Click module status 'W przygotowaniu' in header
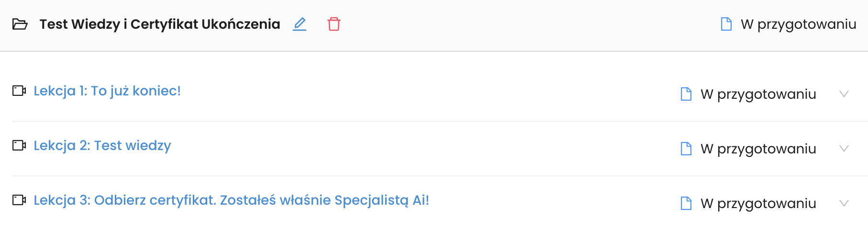The height and width of the screenshot is (233, 868). tap(799, 24)
